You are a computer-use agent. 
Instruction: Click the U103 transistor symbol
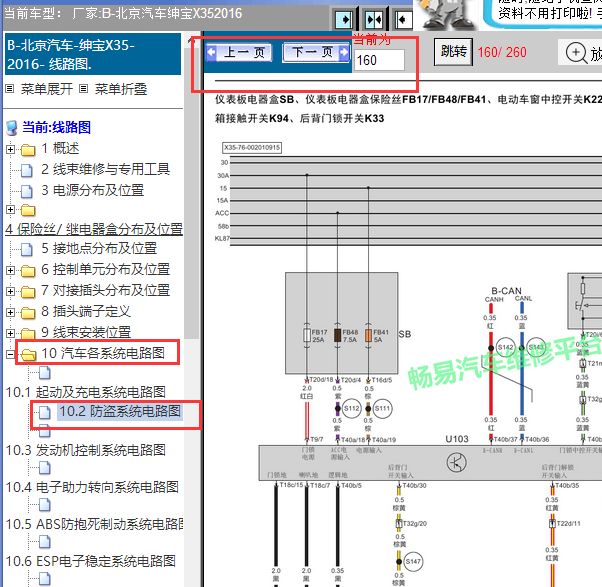[x=456, y=463]
